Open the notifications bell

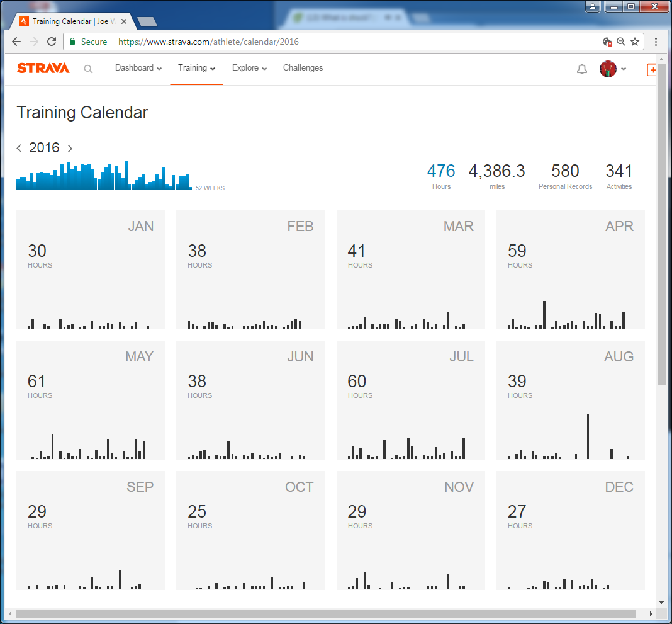(581, 69)
